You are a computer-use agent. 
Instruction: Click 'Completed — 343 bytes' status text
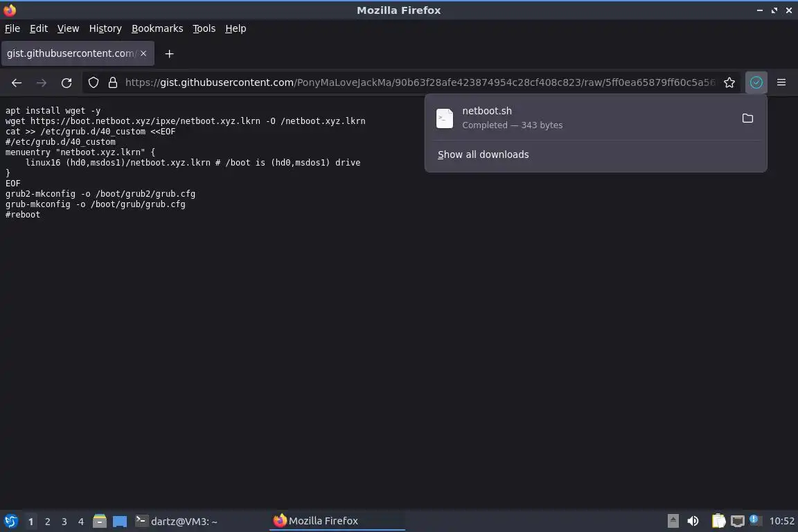pyautogui.click(x=512, y=125)
